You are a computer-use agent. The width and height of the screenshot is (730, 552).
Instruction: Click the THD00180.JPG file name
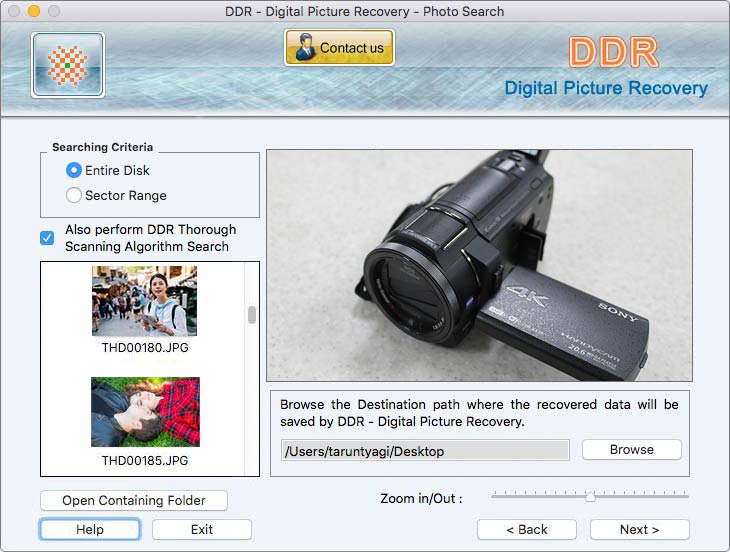(x=145, y=348)
